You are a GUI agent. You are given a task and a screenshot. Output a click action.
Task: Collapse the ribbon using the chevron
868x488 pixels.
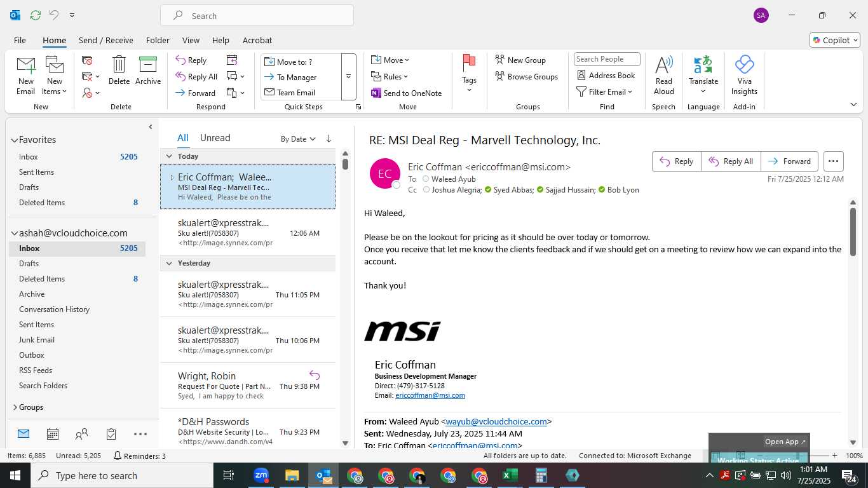[853, 105]
